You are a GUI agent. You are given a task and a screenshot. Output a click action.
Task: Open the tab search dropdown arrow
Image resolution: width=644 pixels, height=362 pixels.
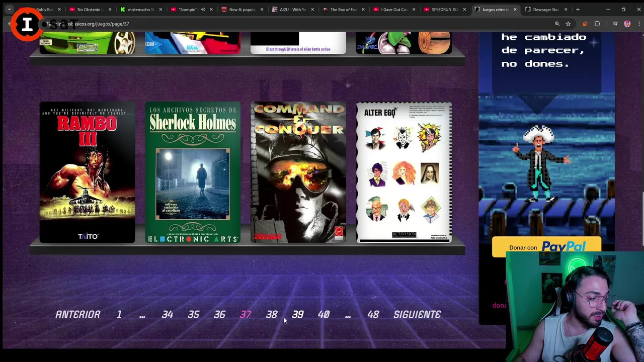pos(9,10)
